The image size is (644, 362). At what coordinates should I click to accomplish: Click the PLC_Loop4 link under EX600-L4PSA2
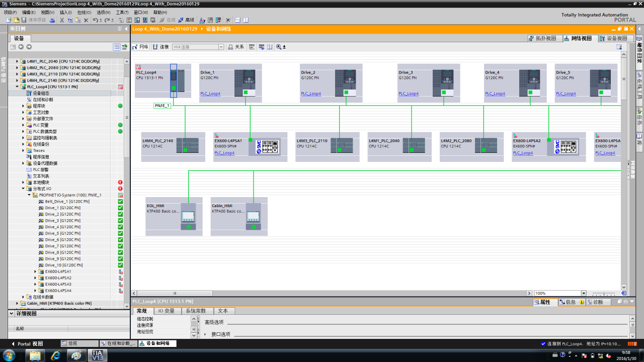tap(523, 153)
